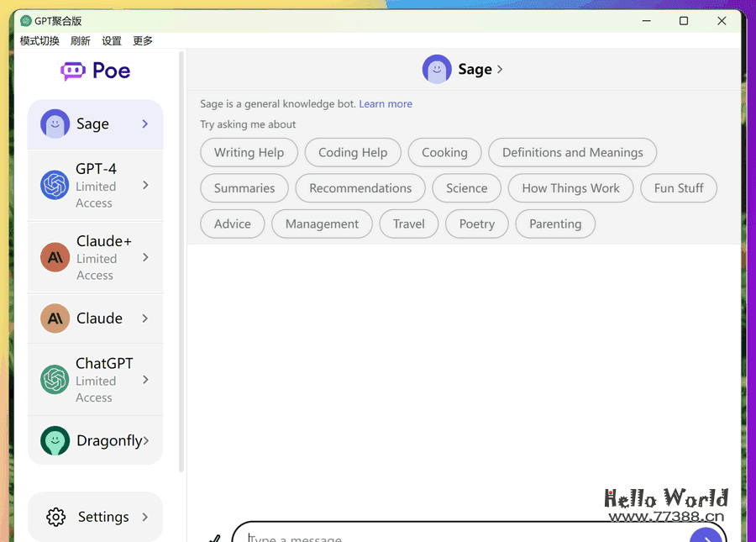Expand the ChatGPT row chevron
The height and width of the screenshot is (542, 756).
tap(145, 380)
